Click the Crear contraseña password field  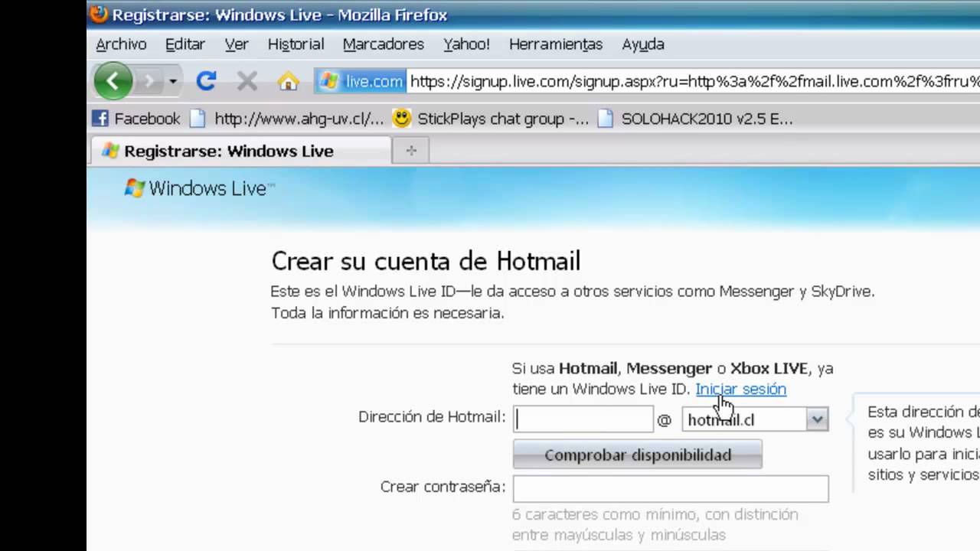pos(671,488)
